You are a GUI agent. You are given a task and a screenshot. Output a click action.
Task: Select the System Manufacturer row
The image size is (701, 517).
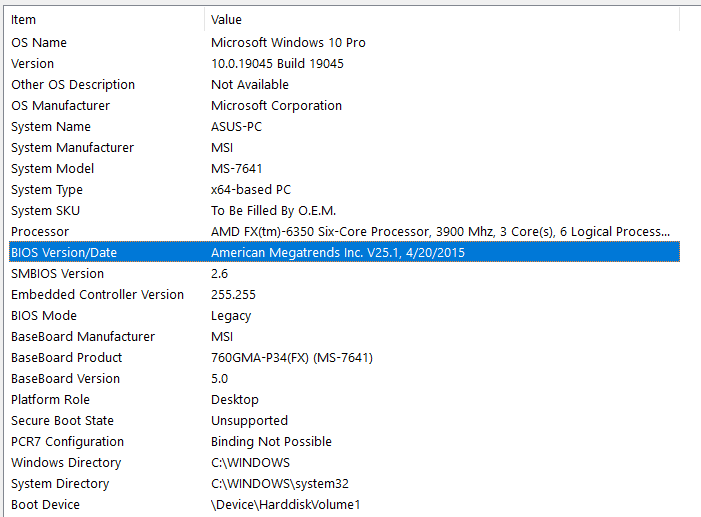click(x=344, y=148)
